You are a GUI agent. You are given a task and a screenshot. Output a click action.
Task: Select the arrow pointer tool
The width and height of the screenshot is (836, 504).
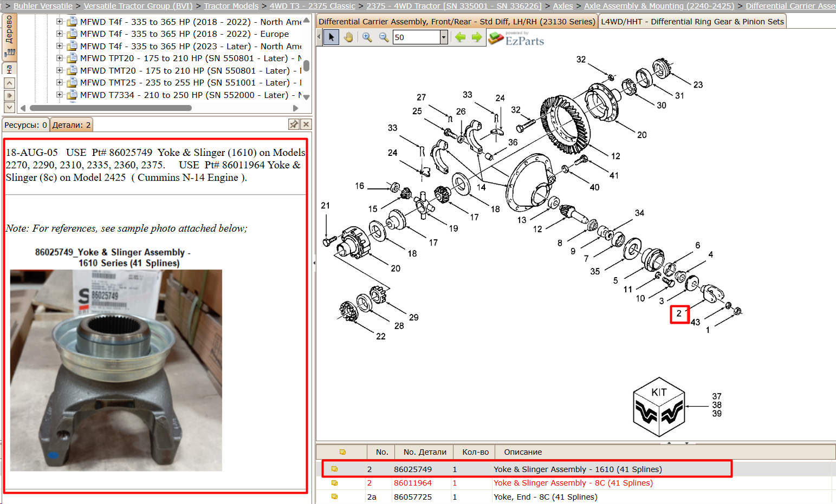[331, 37]
